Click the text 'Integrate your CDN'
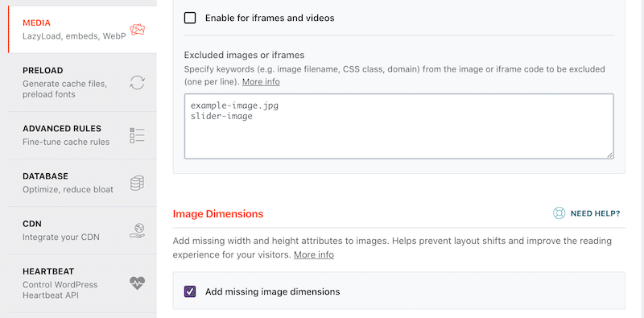This screenshot has height=318, width=644. (61, 237)
